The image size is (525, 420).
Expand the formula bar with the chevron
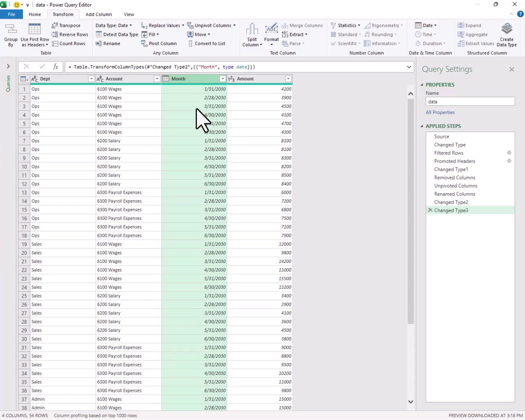409,67
